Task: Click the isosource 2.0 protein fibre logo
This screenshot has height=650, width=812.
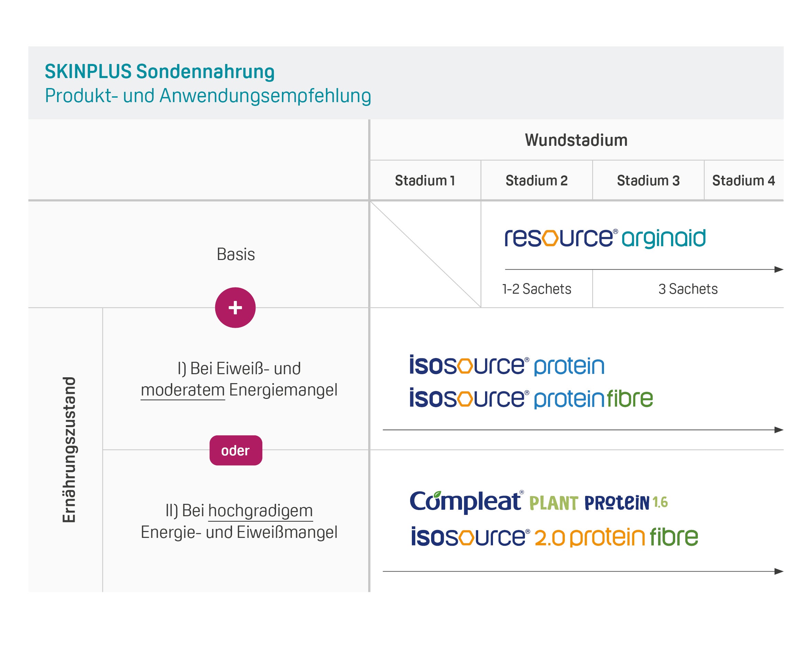Action: click(x=555, y=537)
